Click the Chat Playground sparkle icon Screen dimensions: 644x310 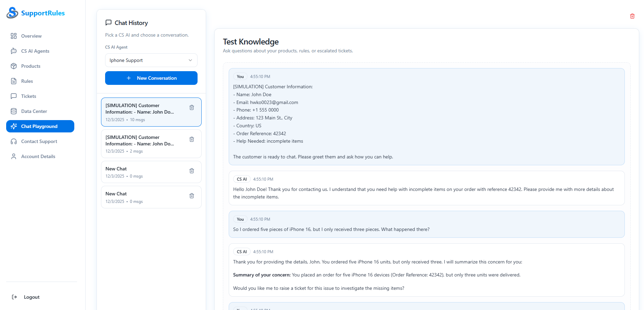(14, 126)
